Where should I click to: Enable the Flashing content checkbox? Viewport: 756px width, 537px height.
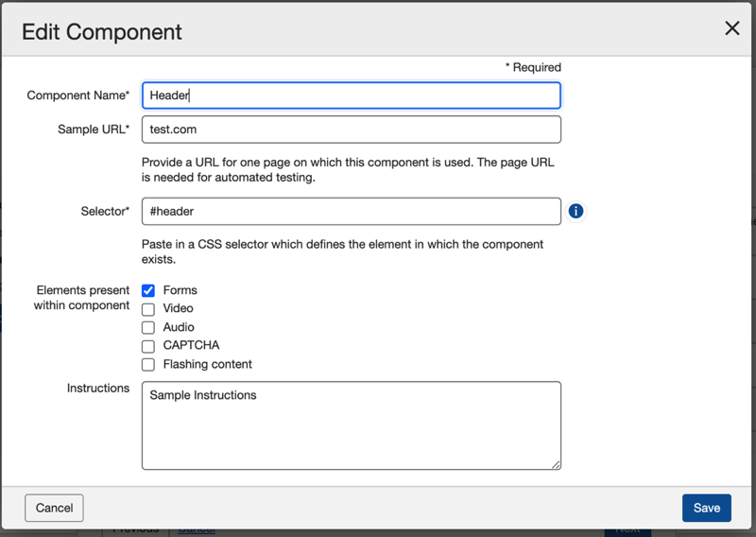click(148, 364)
